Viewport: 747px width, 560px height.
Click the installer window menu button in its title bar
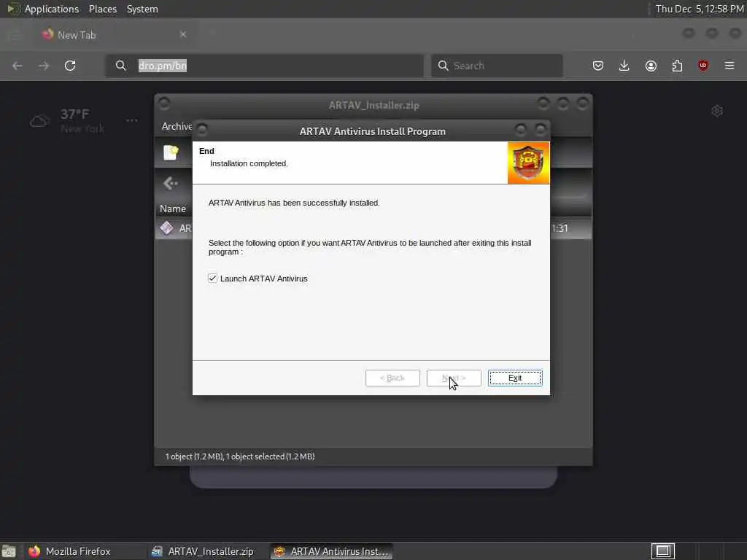point(202,129)
